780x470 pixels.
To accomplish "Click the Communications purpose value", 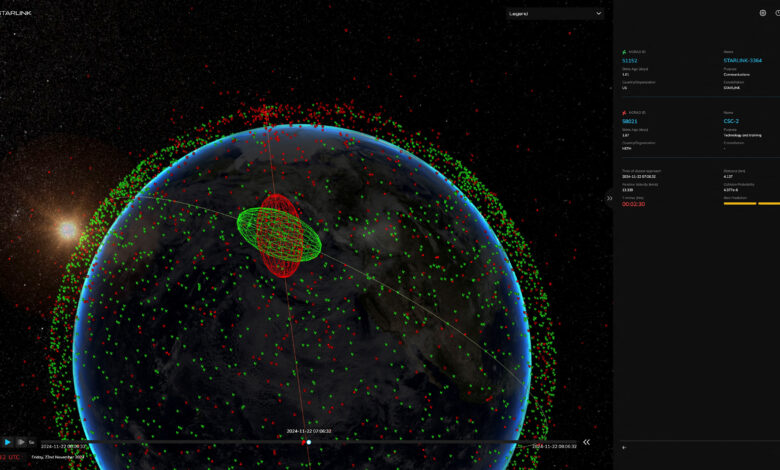I will [736, 75].
